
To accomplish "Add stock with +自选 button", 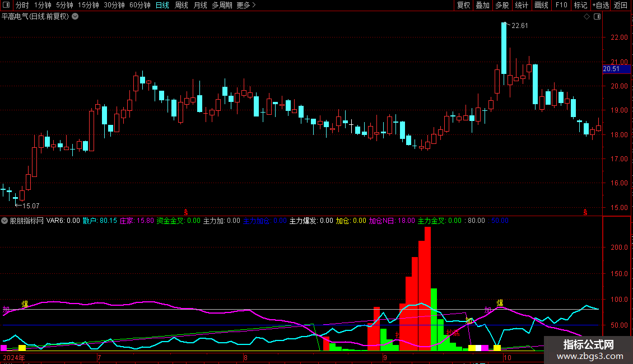I will pyautogui.click(x=601, y=5).
